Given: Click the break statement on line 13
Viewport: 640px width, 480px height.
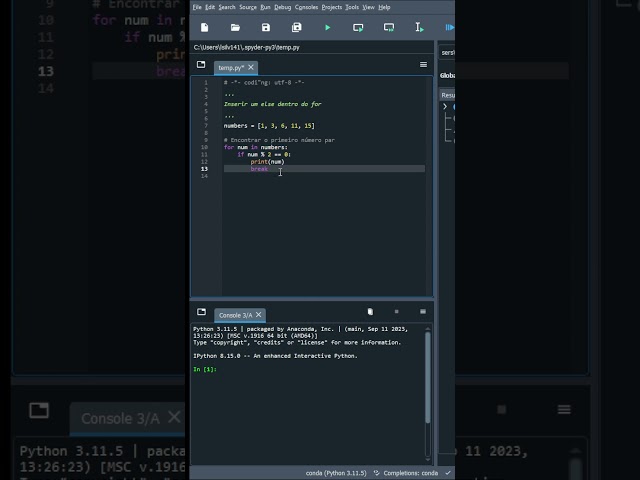Looking at the screenshot, I should click(259, 169).
